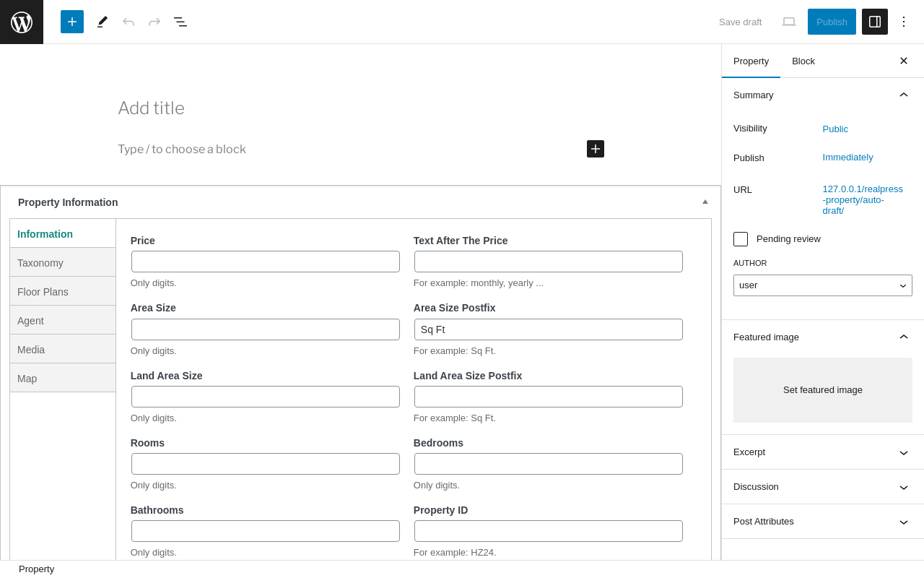
Task: Click the Property breadcrumb in footer
Action: point(36,569)
